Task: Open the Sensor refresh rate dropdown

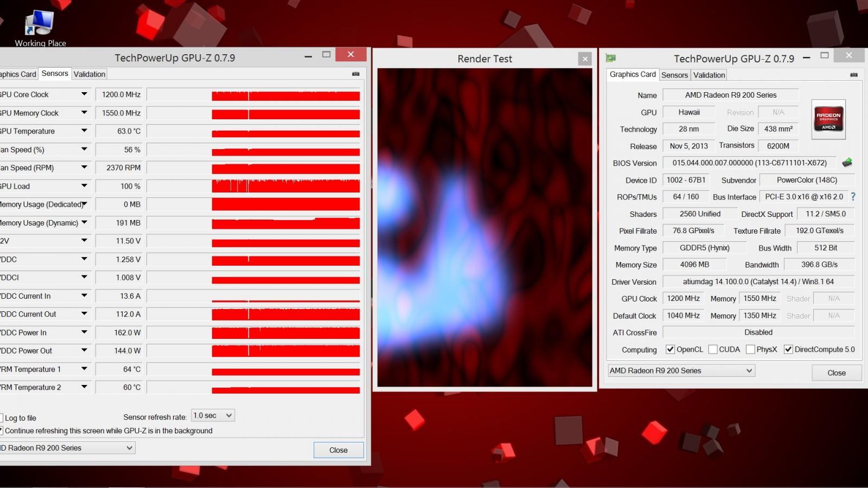Action: click(x=213, y=416)
